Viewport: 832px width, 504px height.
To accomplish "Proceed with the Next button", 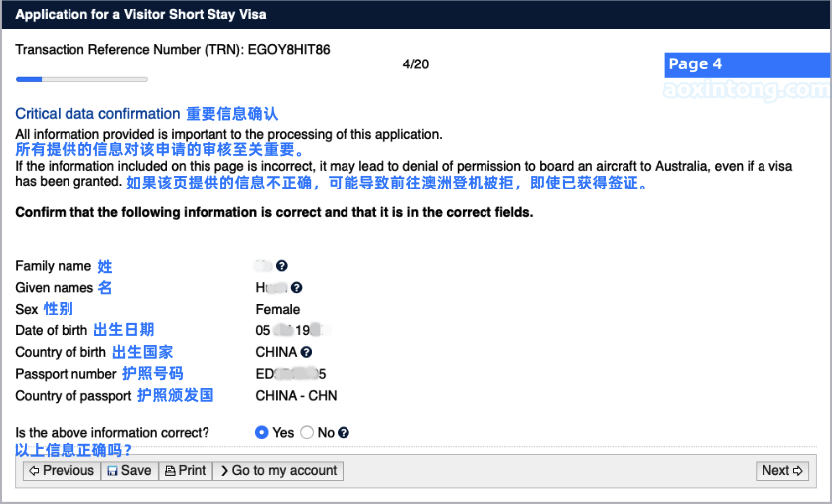I will pos(782,471).
